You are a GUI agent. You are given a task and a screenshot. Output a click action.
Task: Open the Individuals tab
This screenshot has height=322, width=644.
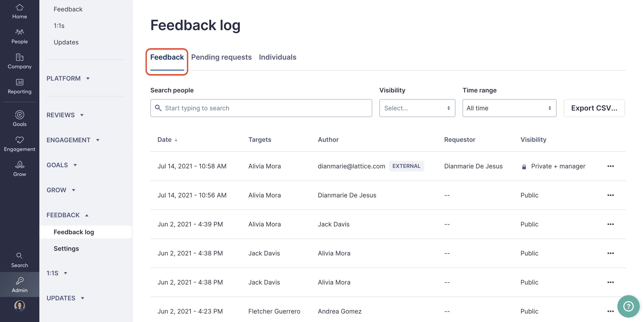[x=278, y=57]
